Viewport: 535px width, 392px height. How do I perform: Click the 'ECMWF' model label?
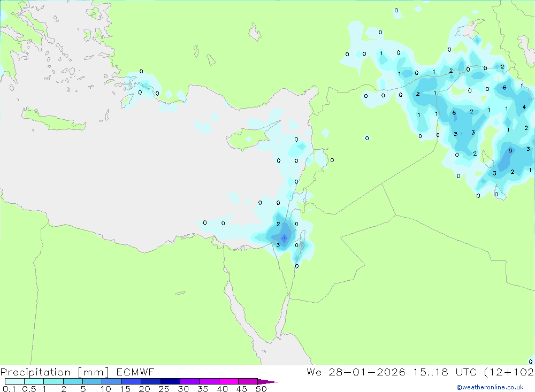point(135,372)
